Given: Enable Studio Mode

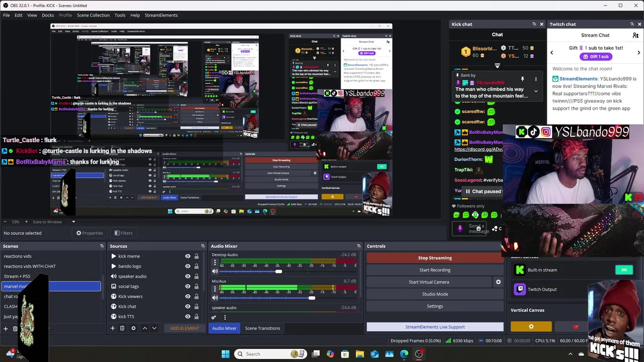Looking at the screenshot, I should point(435,294).
